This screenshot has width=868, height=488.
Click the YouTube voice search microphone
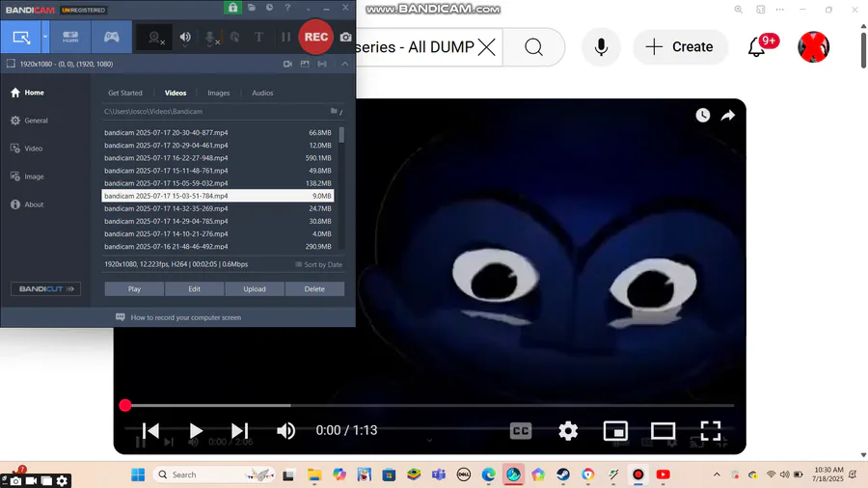(601, 47)
